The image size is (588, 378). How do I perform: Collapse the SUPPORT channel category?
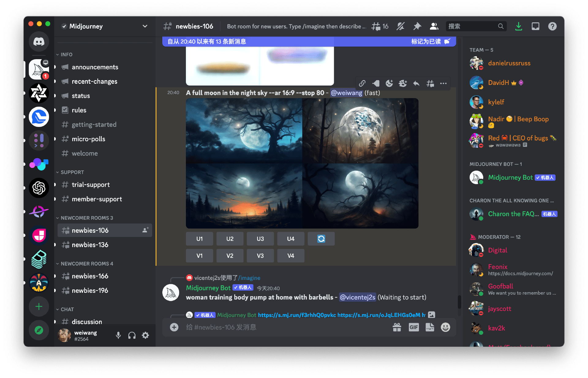tap(72, 172)
